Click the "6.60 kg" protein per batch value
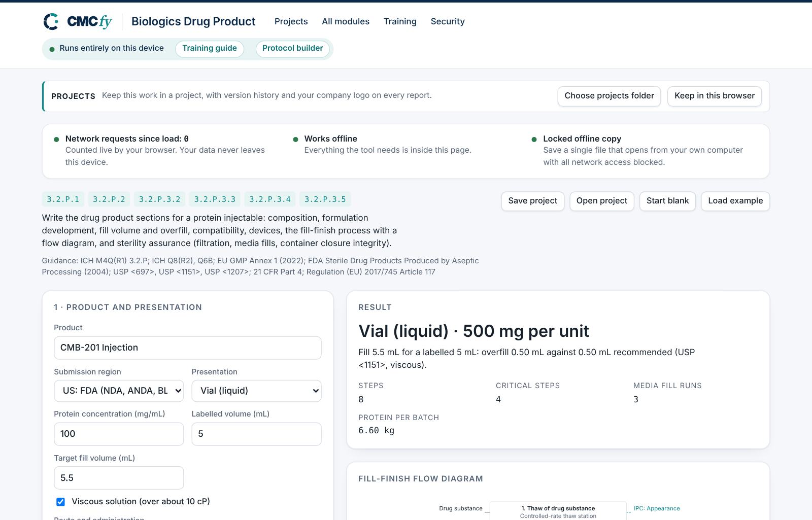This screenshot has width=812, height=520. pos(376,430)
